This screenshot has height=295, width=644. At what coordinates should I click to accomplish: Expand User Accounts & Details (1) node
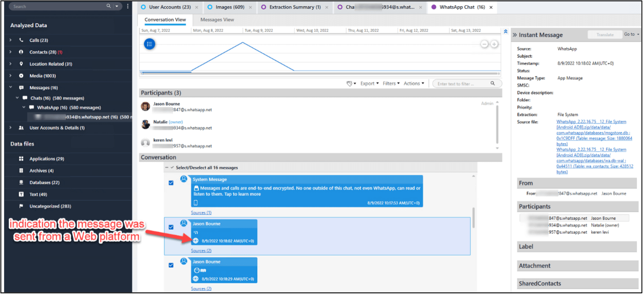(x=11, y=128)
